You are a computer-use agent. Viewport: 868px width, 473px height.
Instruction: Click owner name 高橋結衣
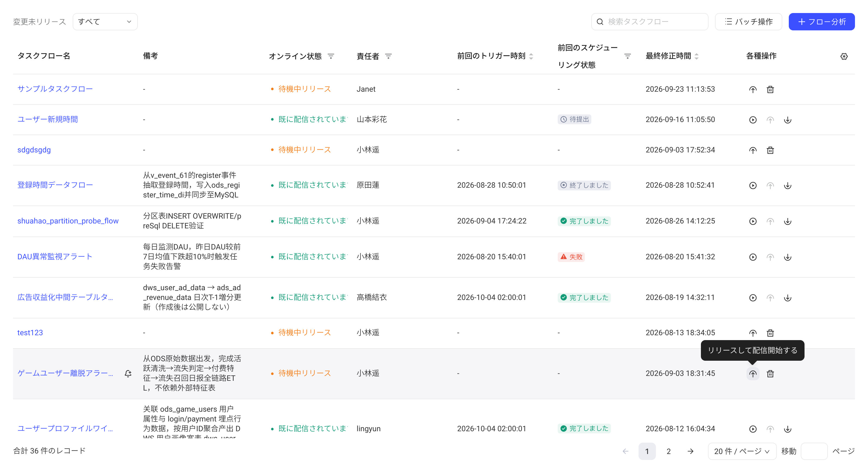[x=372, y=297]
